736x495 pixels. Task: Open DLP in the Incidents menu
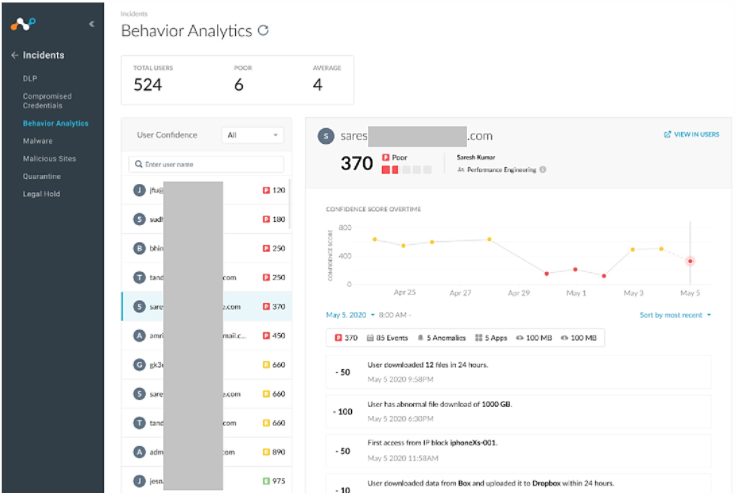point(30,78)
